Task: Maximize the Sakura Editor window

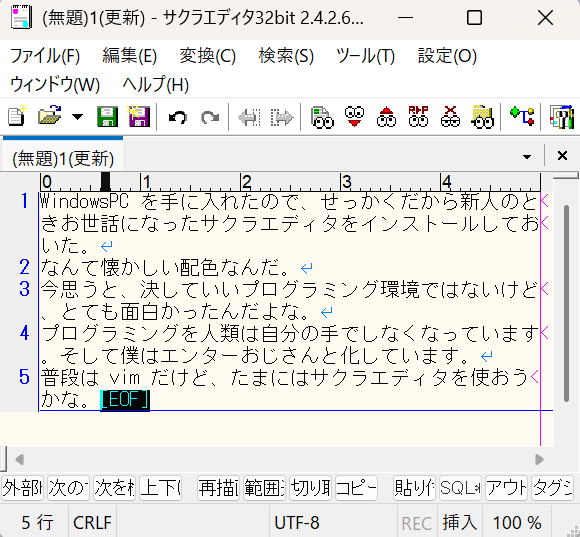Action: coord(474,17)
